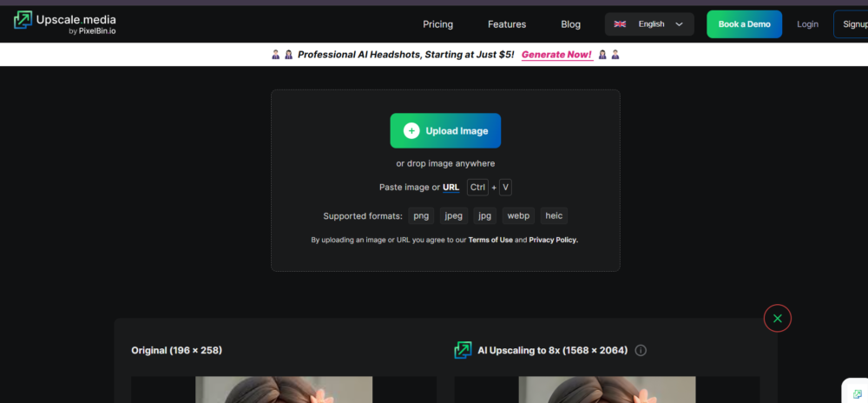Click the Upload Image button
This screenshot has width=868, height=403.
click(x=445, y=130)
